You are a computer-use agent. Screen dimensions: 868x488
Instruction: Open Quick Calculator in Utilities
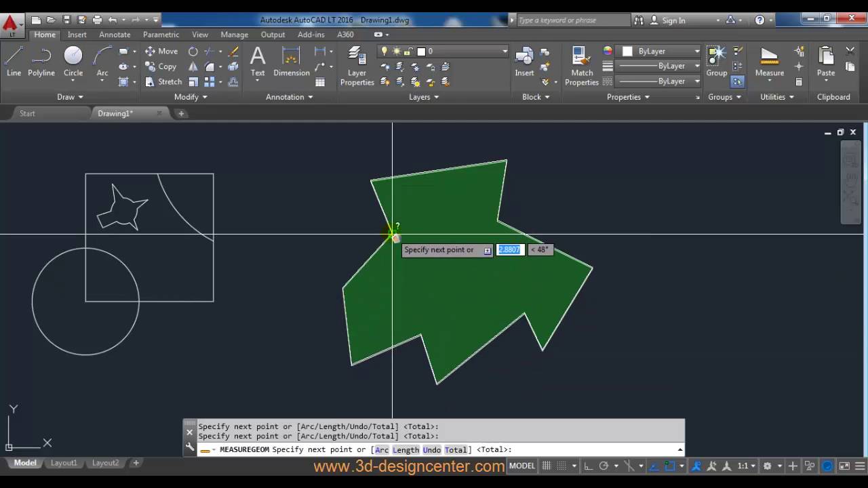pos(799,82)
